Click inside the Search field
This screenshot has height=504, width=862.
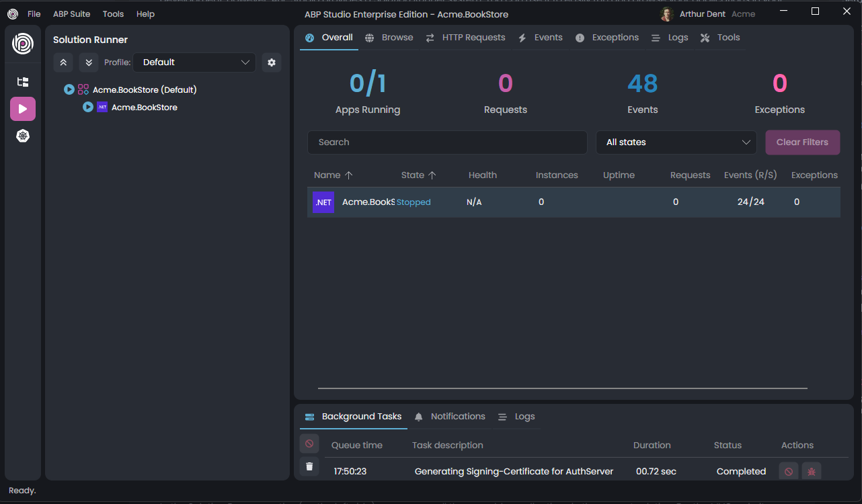pos(447,142)
